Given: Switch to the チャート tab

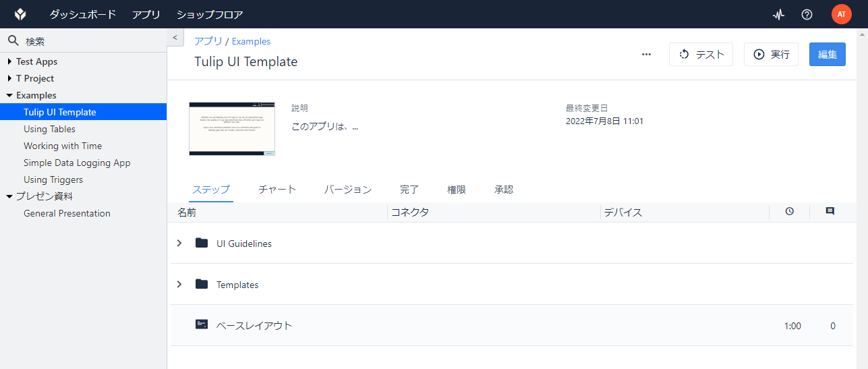Looking at the screenshot, I should [277, 190].
